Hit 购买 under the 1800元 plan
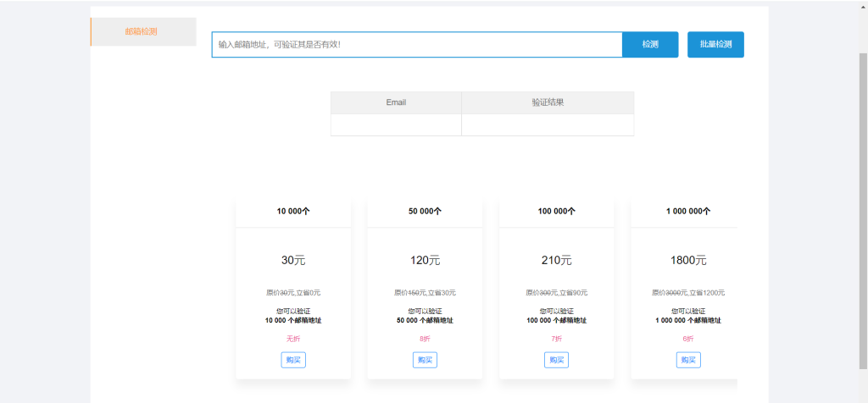Screen dimensions: 868x403 pos(688,360)
